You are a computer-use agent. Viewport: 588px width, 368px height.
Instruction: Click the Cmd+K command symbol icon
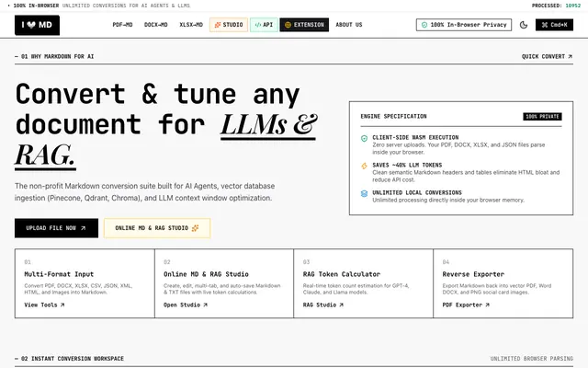click(544, 25)
